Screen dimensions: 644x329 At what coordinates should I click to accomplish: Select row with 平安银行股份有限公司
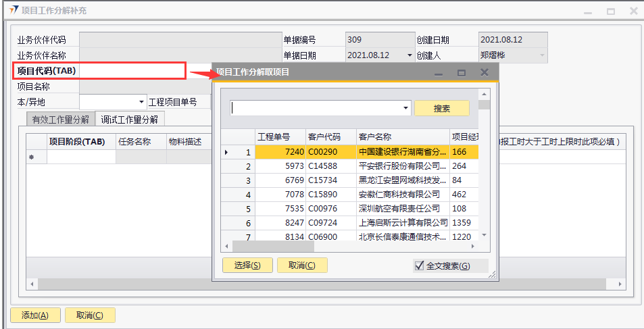click(x=402, y=166)
